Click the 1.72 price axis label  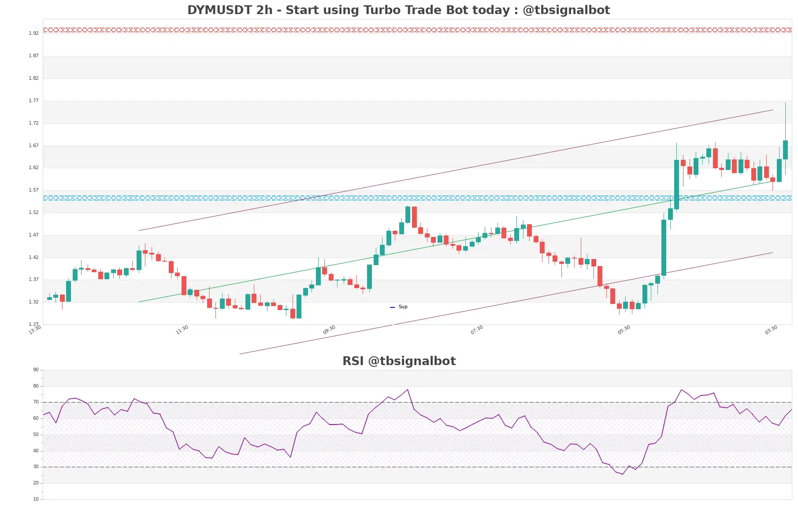click(33, 123)
